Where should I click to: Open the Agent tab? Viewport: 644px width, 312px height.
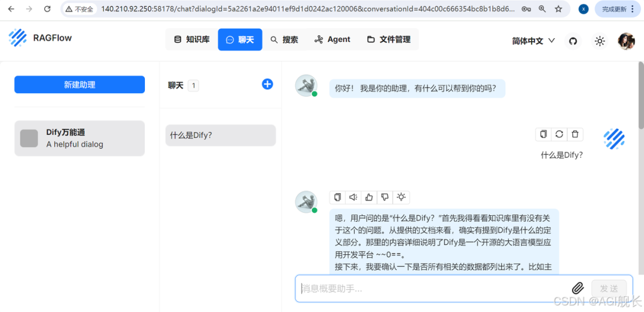pos(332,39)
